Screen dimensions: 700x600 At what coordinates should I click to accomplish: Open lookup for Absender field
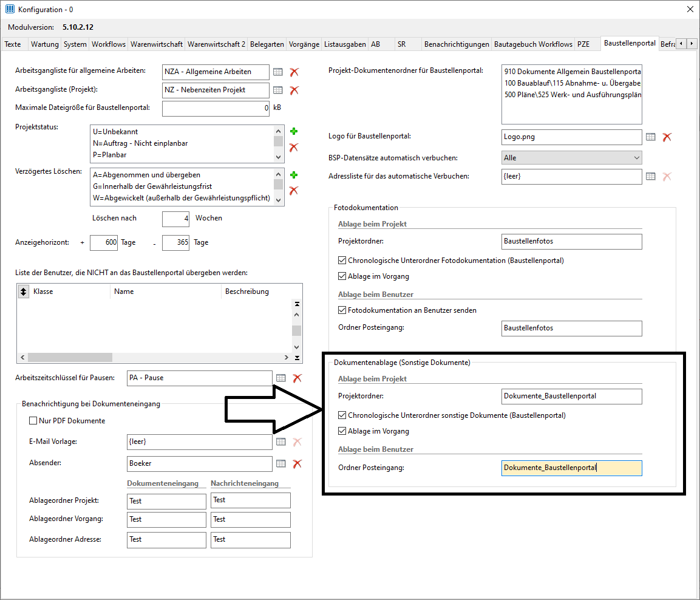tap(281, 463)
